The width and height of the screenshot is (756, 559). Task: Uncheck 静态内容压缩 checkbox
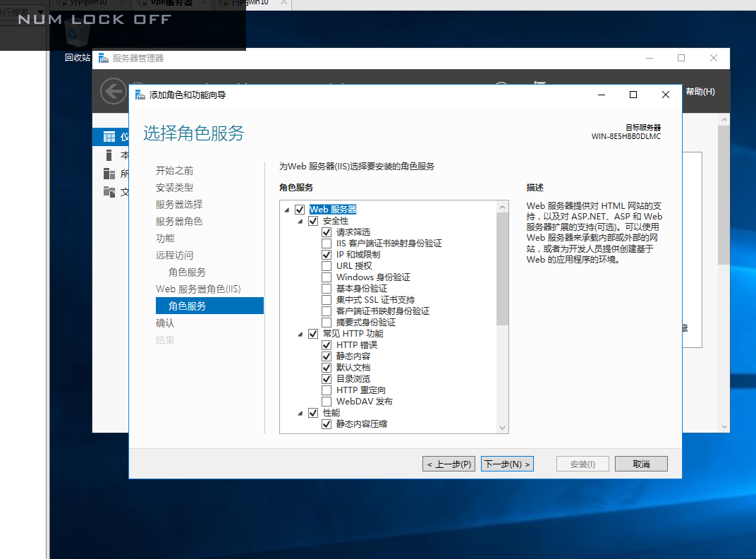(x=327, y=423)
